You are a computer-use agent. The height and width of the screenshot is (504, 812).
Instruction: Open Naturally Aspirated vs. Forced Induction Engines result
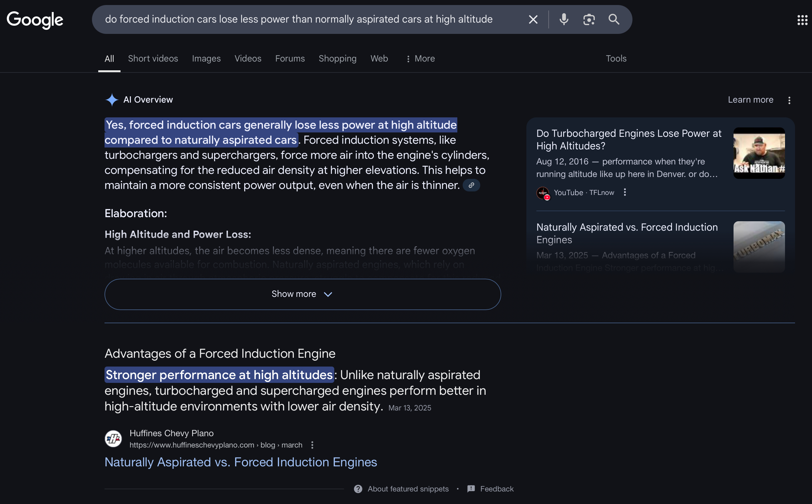tap(241, 462)
